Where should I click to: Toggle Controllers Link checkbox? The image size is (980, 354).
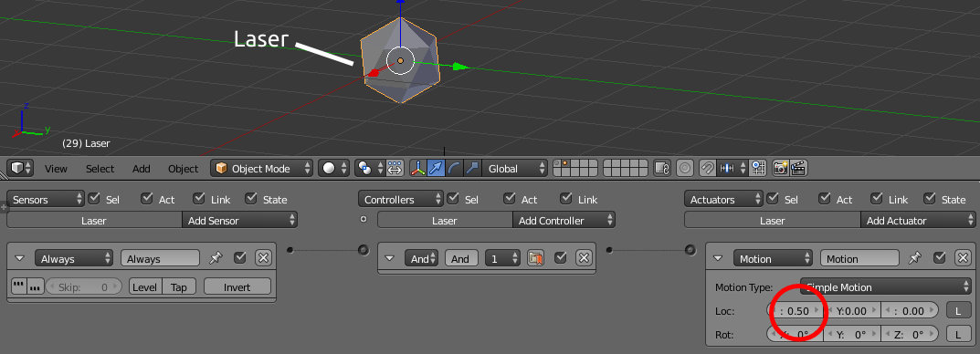coord(566,199)
